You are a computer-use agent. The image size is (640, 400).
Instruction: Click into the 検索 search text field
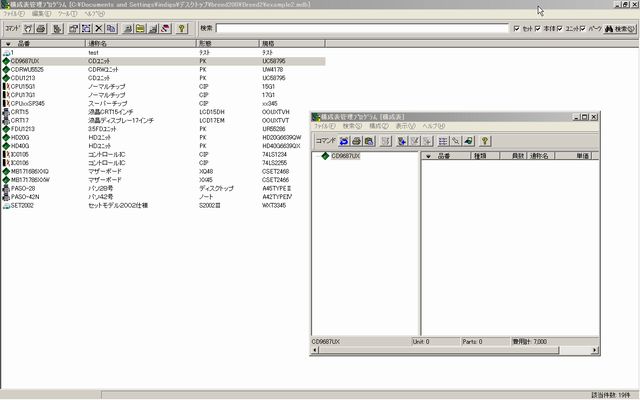(360, 29)
